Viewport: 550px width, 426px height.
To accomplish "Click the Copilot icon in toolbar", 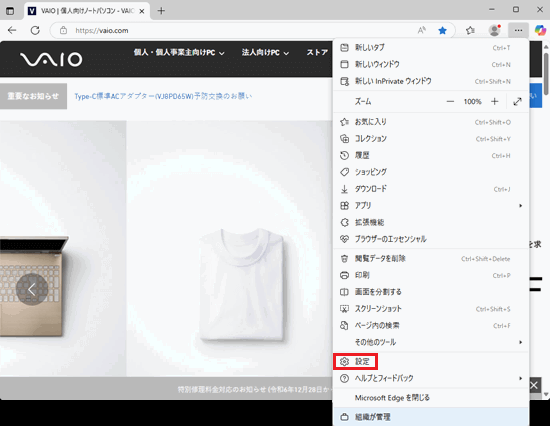I will (x=540, y=30).
